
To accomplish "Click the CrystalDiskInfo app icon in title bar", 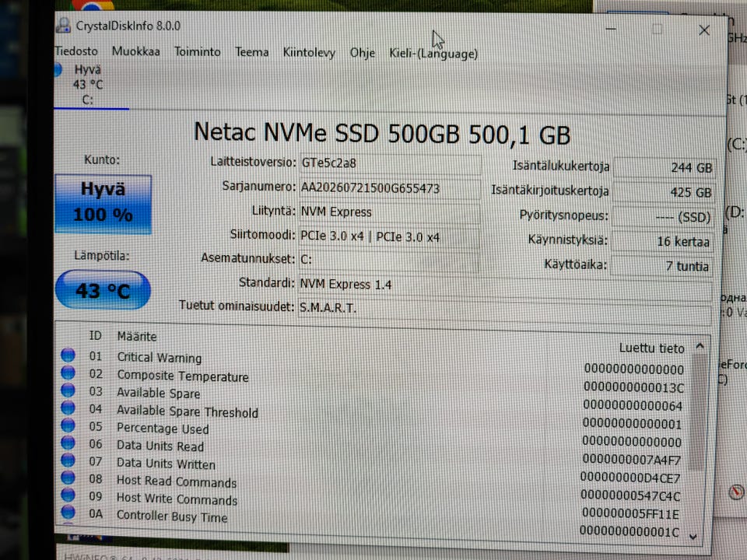I will coord(63,25).
